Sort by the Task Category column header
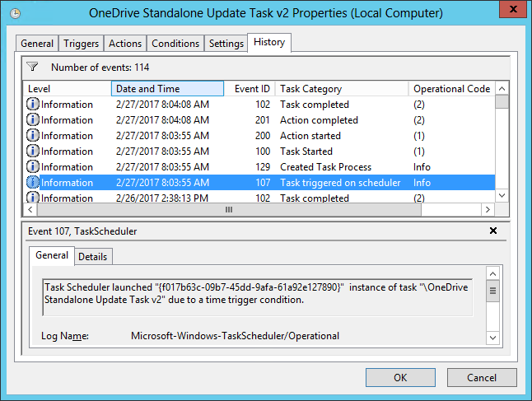 pos(342,89)
